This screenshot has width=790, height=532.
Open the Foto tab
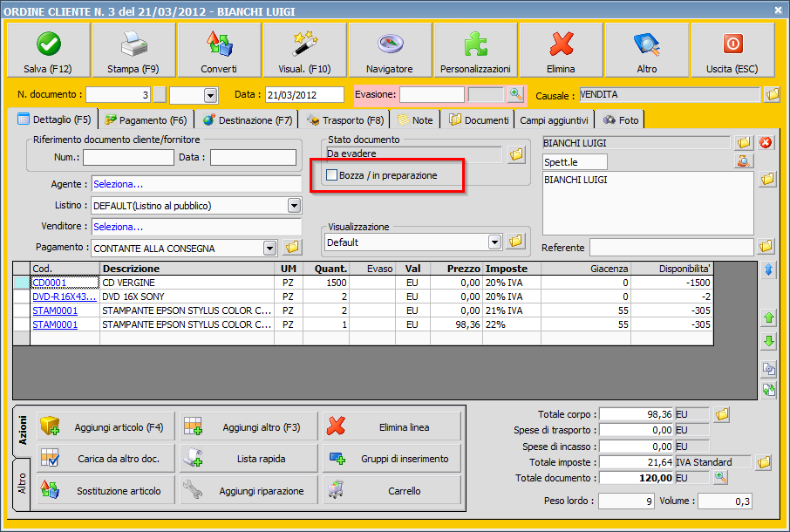(x=621, y=119)
